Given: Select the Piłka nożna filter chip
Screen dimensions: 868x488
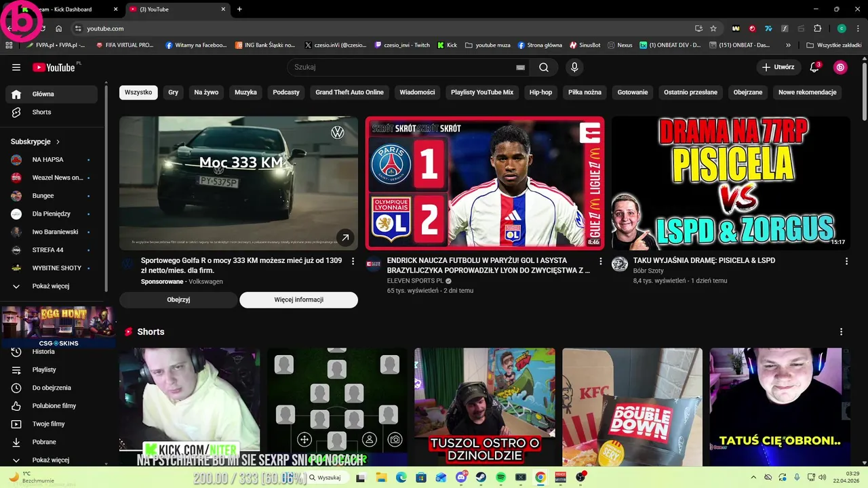Looking at the screenshot, I should point(585,92).
